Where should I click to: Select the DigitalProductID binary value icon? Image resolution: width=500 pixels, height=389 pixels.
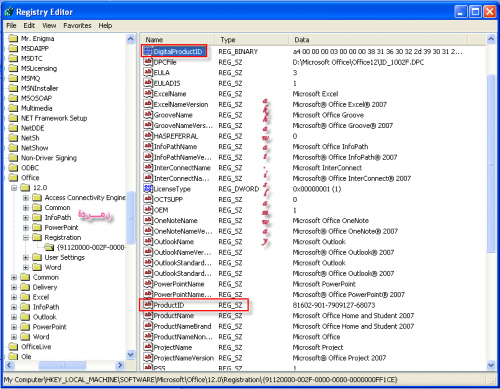point(148,51)
